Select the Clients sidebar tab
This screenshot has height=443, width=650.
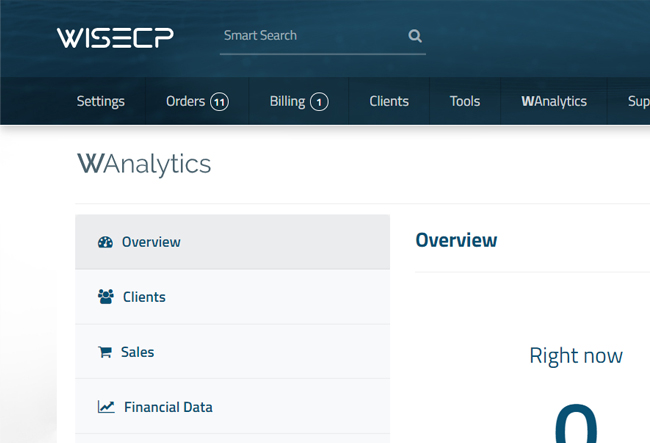coord(233,297)
